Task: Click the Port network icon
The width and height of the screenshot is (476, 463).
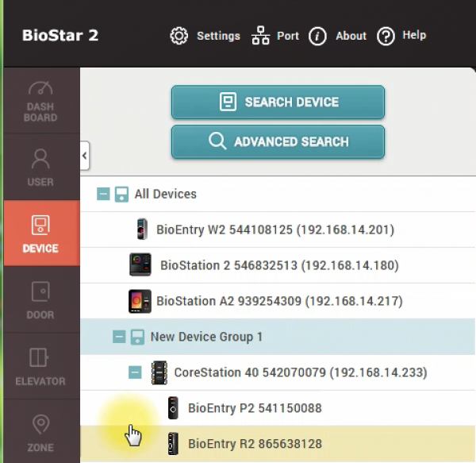Action: (x=260, y=36)
